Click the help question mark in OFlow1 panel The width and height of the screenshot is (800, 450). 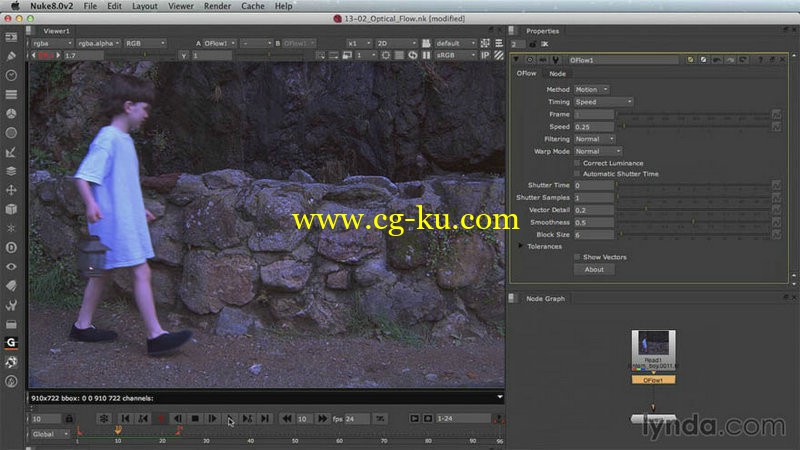point(760,60)
